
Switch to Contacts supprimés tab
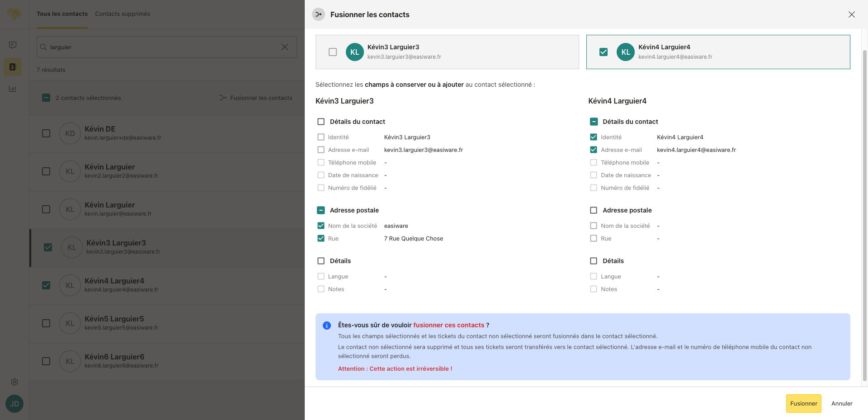(123, 14)
